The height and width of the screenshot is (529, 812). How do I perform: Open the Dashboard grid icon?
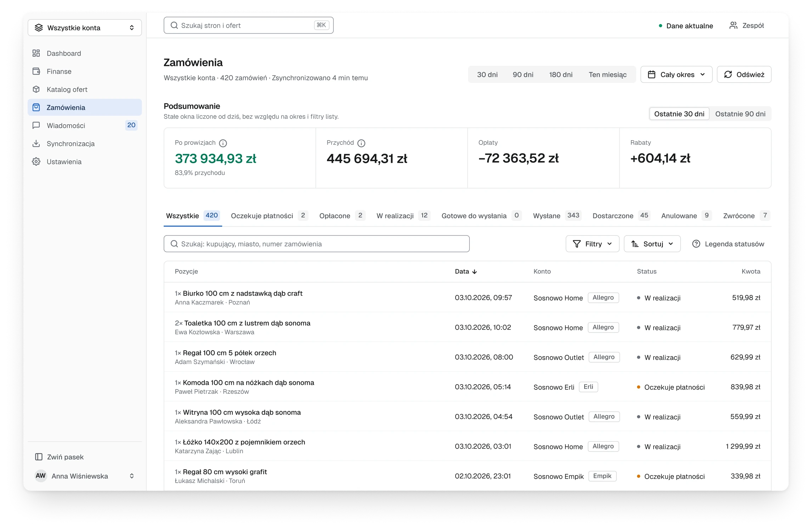pyautogui.click(x=36, y=53)
